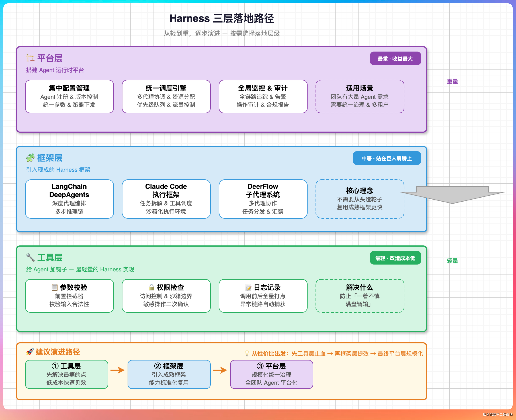
Task: Click the ③ 平台层 step box
Action: click(271, 374)
